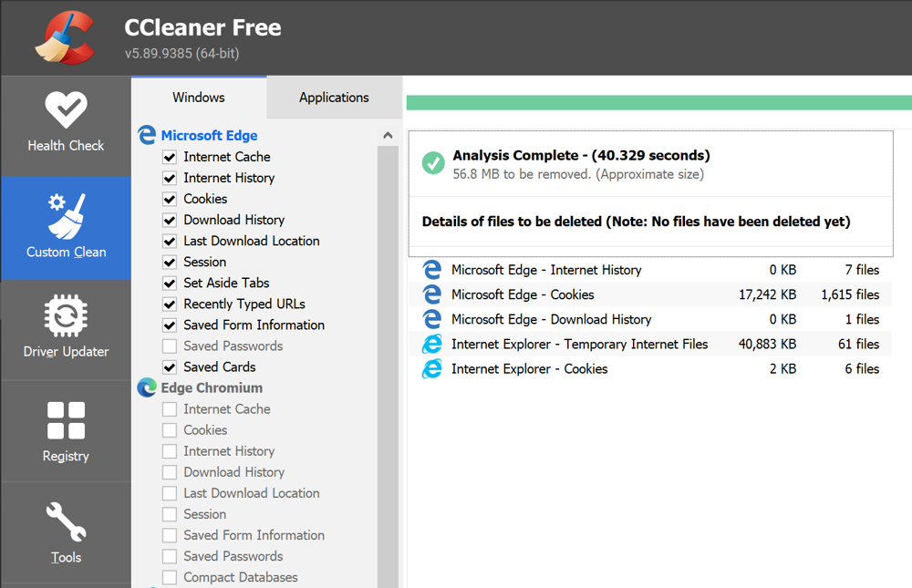Uncheck Microsoft Edge Internet Cache
This screenshot has width=912, height=588.
coord(170,157)
